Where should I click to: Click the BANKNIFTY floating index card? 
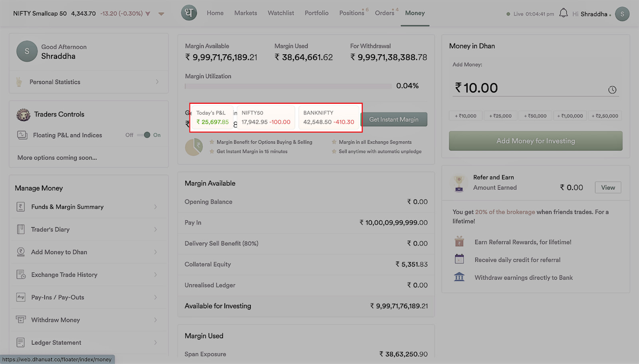(x=329, y=118)
